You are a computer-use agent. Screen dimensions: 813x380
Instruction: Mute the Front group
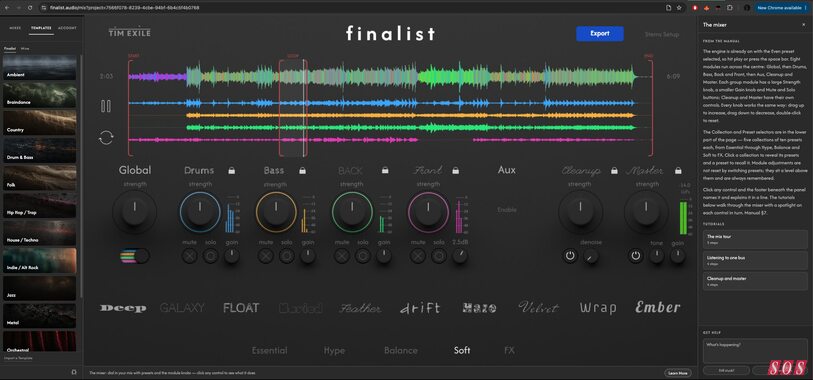tap(418, 256)
